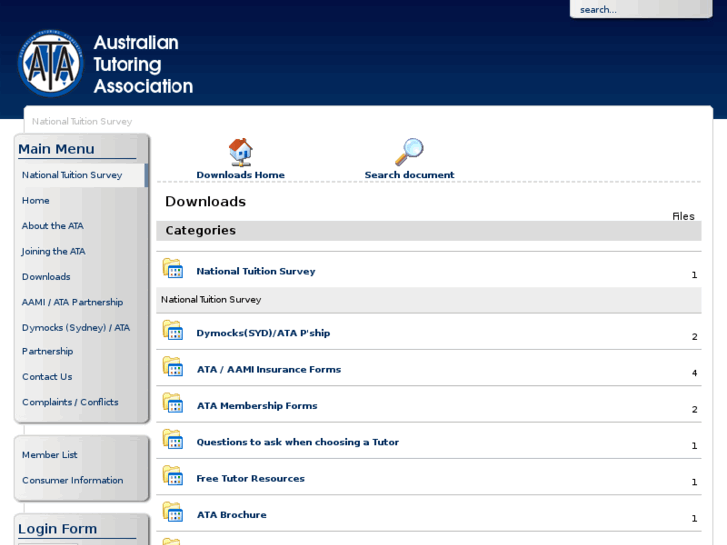
Task: Click the Categories header text
Action: pos(200,231)
